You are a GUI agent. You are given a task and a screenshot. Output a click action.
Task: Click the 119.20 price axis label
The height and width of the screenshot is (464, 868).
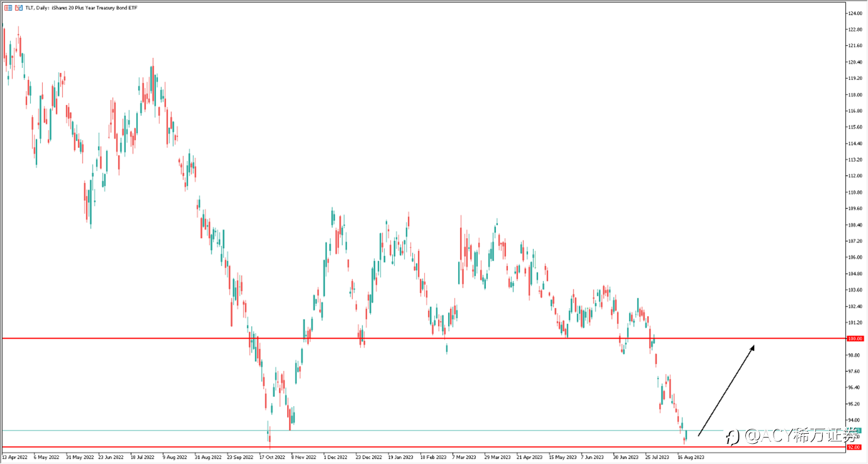(855, 79)
